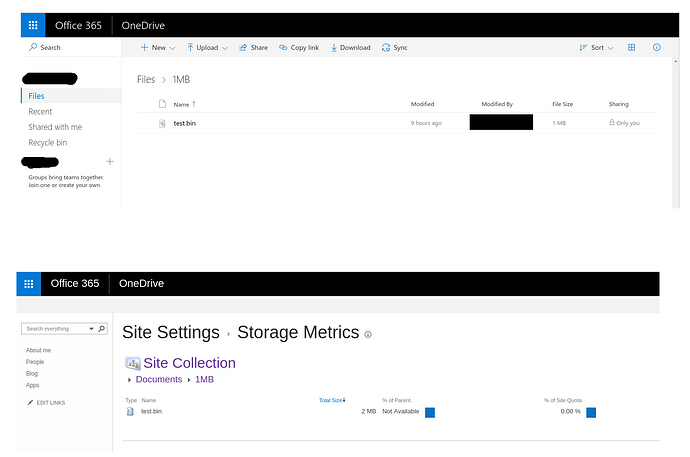Open Recycle bin in left navigation
Image resolution: width=690 pixels, height=457 pixels.
click(48, 143)
